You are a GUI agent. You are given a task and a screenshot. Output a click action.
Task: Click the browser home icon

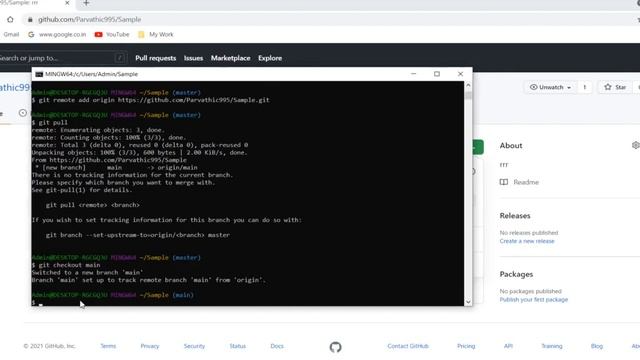point(10,20)
